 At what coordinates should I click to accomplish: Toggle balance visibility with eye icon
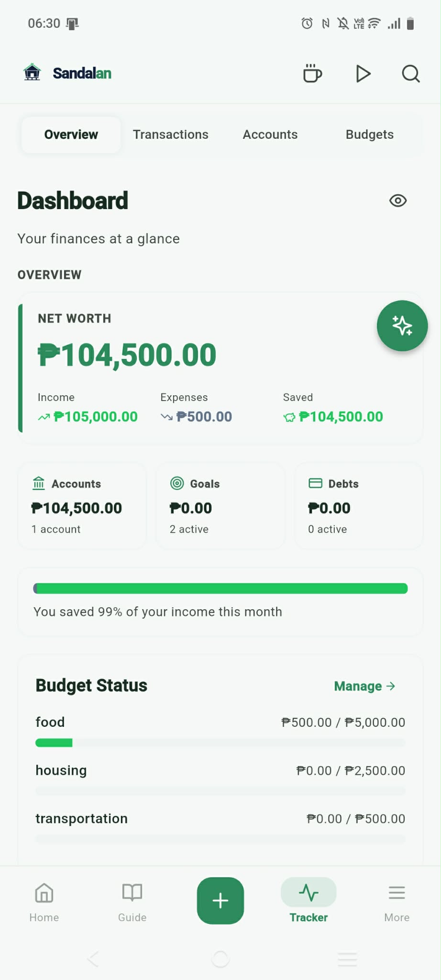(398, 200)
